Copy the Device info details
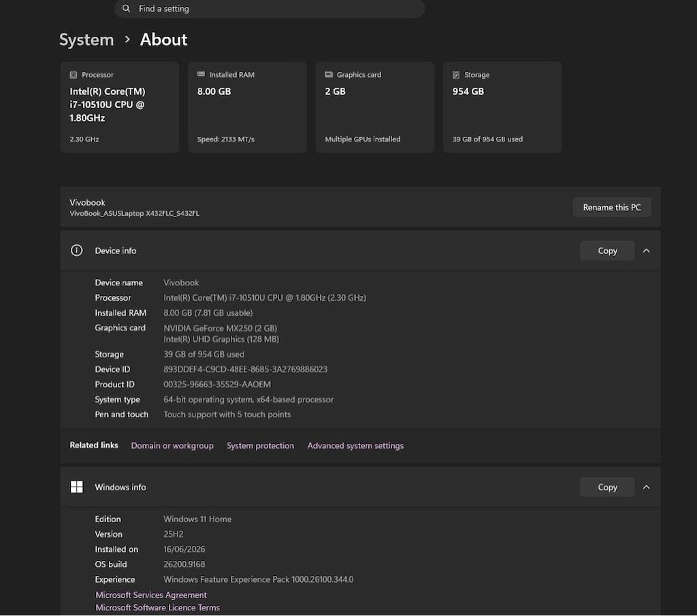The image size is (697, 616). pos(607,251)
